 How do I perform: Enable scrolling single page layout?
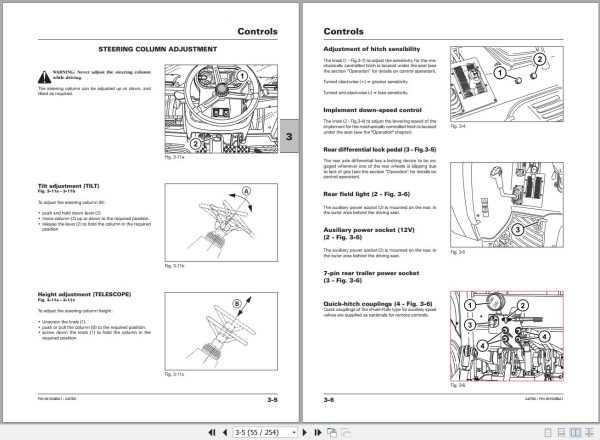[561, 432]
